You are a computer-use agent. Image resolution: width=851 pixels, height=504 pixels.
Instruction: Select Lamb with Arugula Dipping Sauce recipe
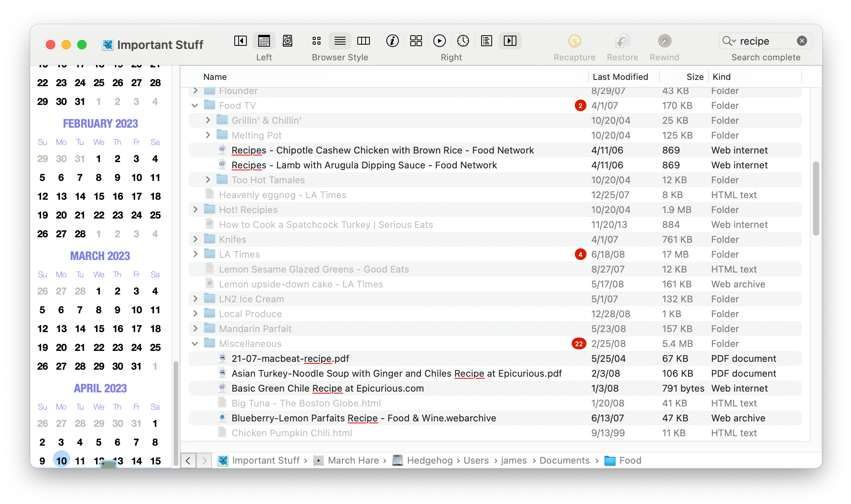495,165
